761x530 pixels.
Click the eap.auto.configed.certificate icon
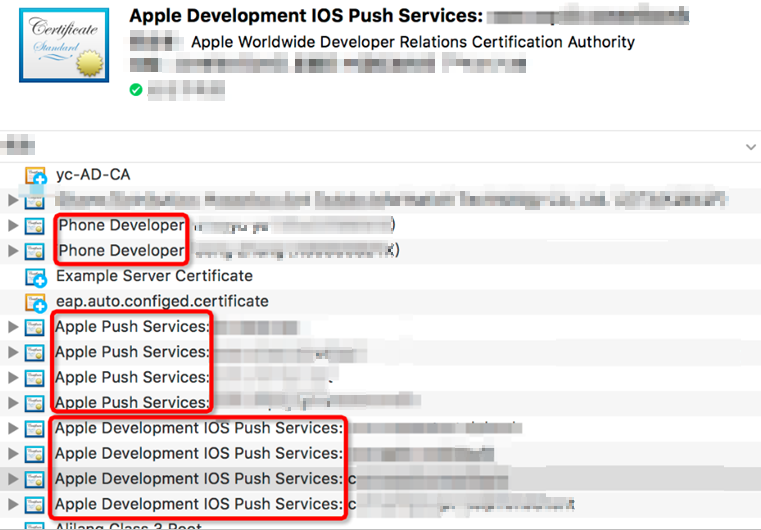[x=35, y=302]
